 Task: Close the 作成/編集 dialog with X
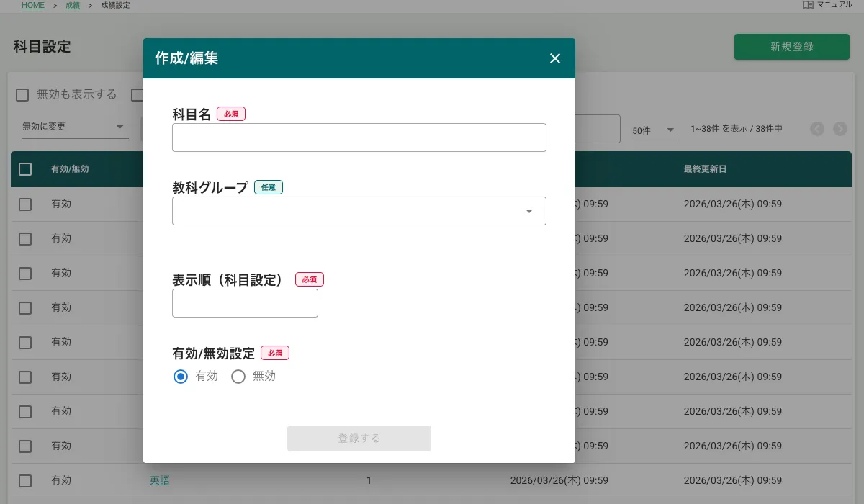point(554,58)
